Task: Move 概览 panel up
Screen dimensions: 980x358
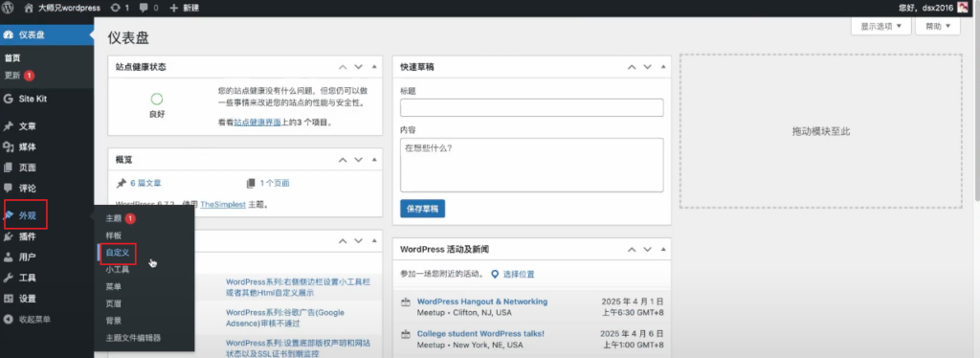Action: tap(343, 160)
